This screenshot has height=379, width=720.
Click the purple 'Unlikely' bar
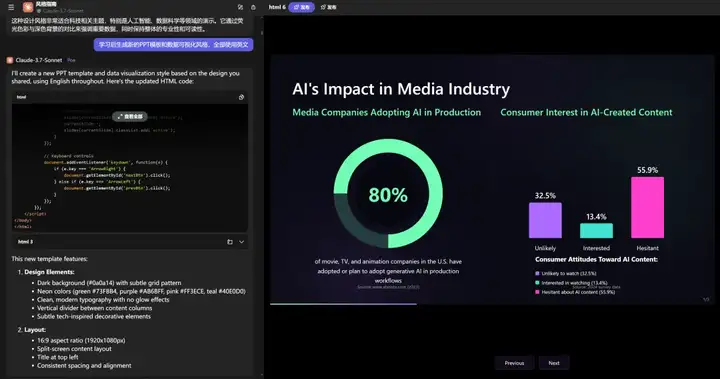point(545,221)
